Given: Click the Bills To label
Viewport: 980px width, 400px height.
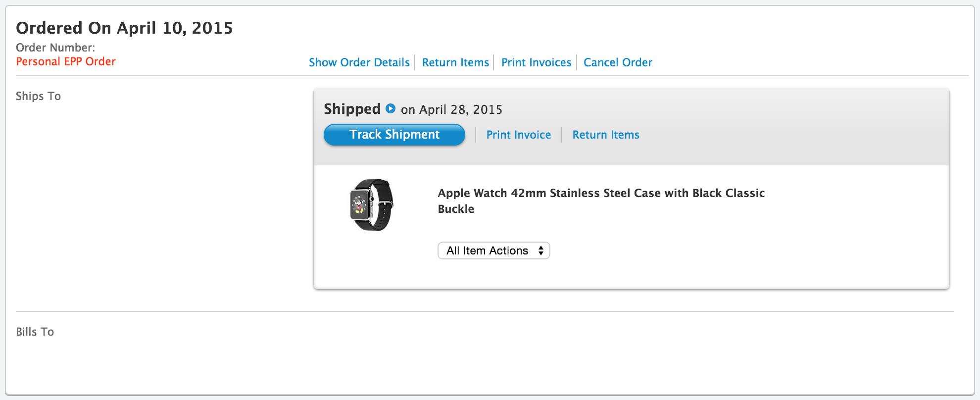Looking at the screenshot, I should point(35,332).
